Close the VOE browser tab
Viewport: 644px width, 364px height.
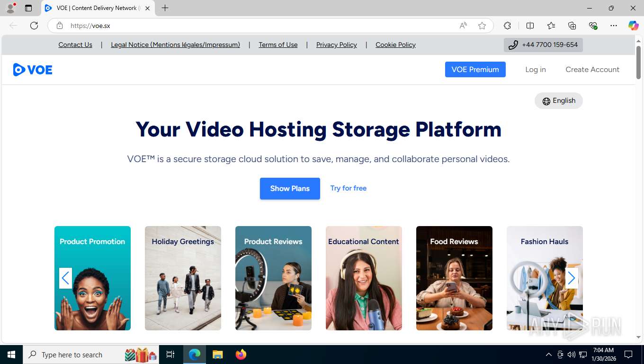click(148, 8)
